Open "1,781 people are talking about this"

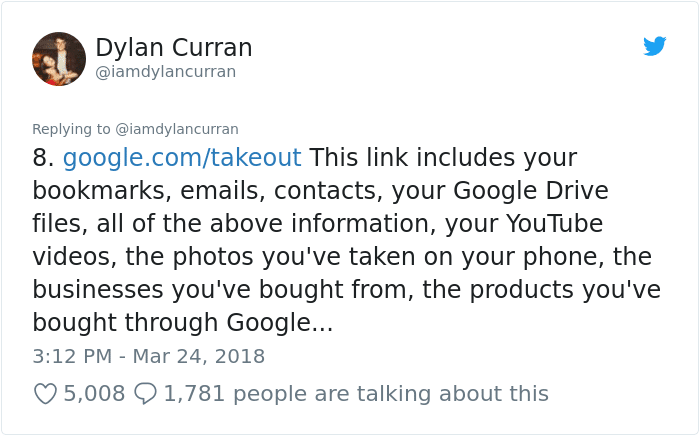(x=356, y=394)
